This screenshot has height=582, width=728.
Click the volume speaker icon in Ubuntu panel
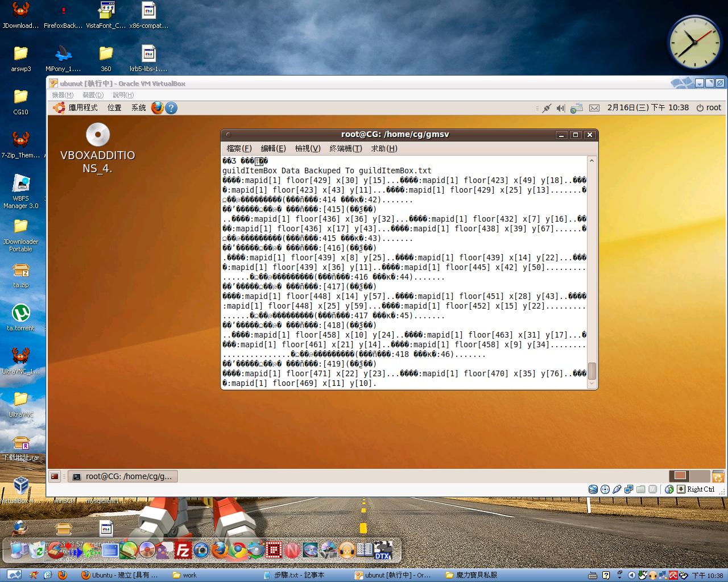pos(561,108)
